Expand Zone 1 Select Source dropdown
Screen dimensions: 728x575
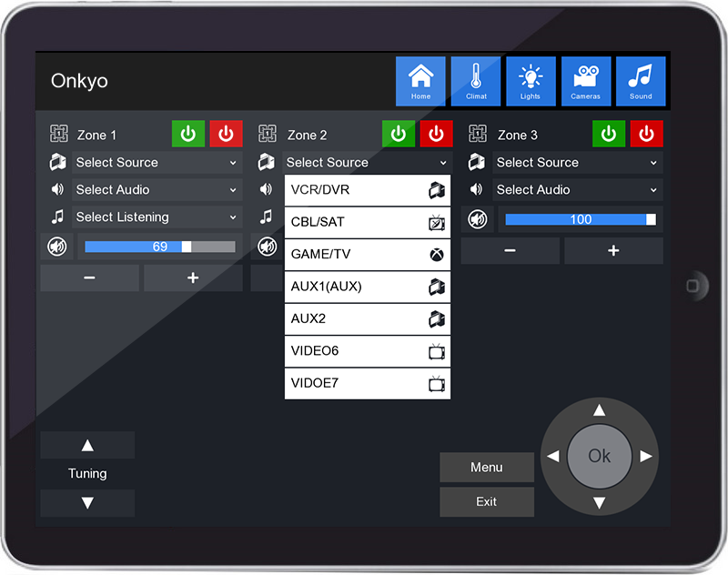[157, 163]
